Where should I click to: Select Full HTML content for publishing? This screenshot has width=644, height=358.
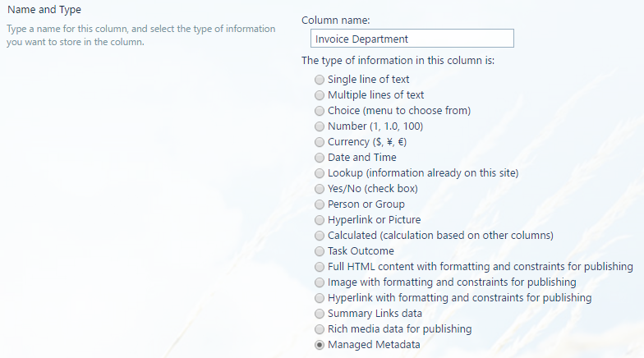(x=320, y=267)
